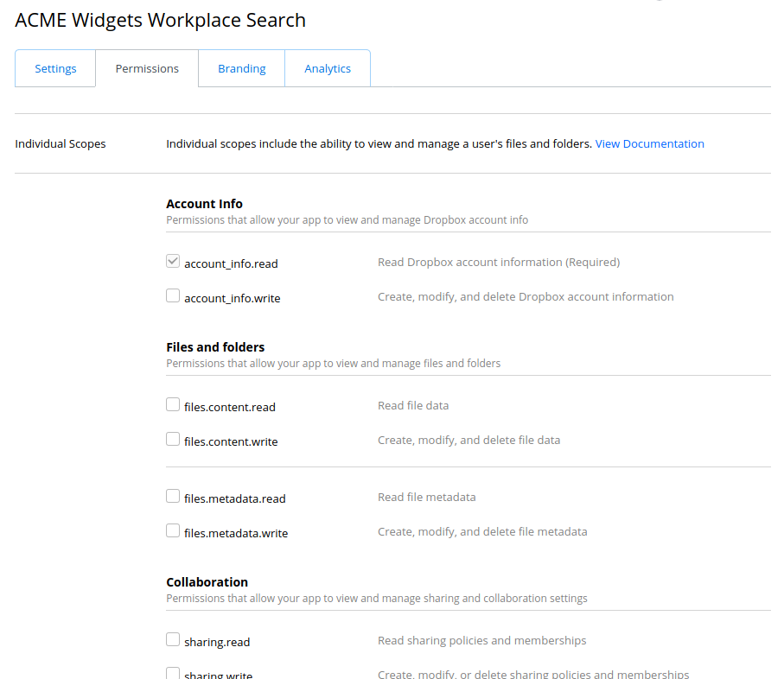Image resolution: width=784 pixels, height=679 pixels.
Task: Check the files.metadata.write box
Action: click(172, 530)
